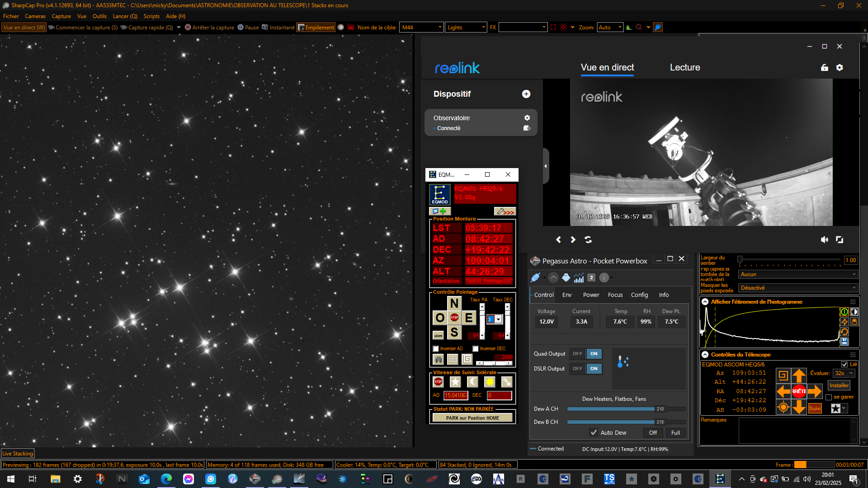The width and height of the screenshot is (868, 488).
Task: Click the Pegasus Powerbox connection plug icon
Action: (x=535, y=277)
